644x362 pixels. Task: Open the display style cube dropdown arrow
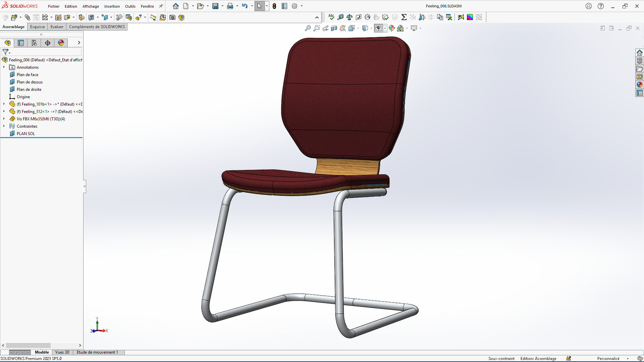[x=371, y=28]
